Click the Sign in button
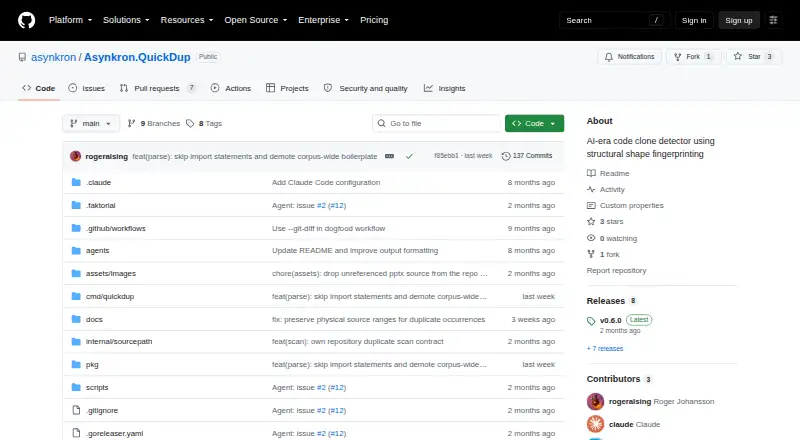Image resolution: width=800 pixels, height=440 pixels. click(694, 20)
